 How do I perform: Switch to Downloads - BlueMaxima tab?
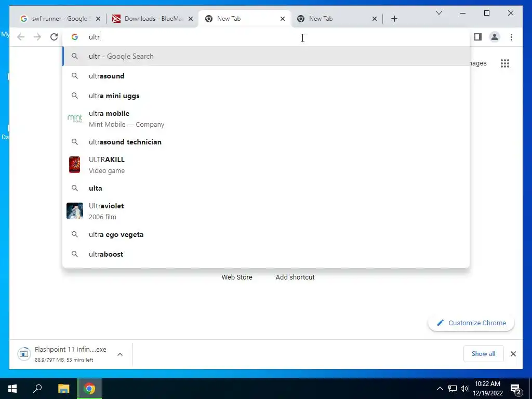(153, 19)
